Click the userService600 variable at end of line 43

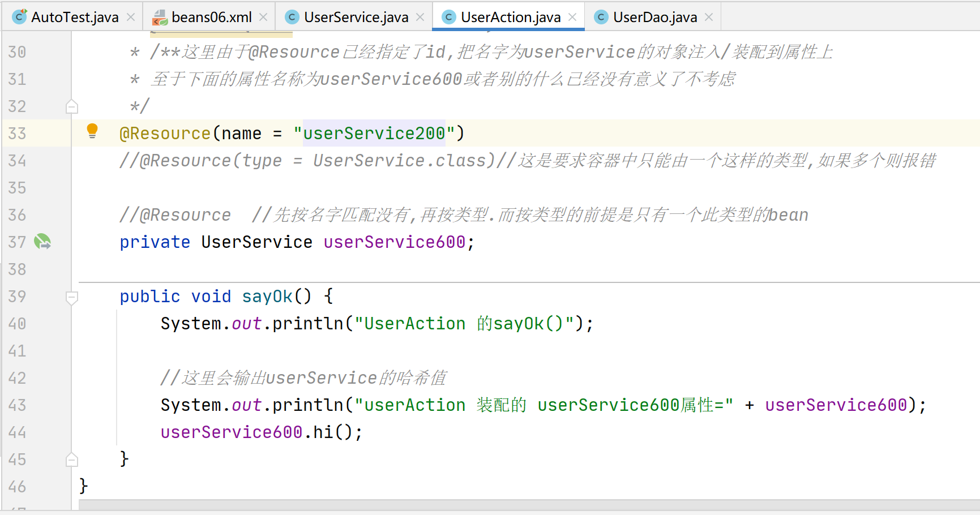coord(836,405)
